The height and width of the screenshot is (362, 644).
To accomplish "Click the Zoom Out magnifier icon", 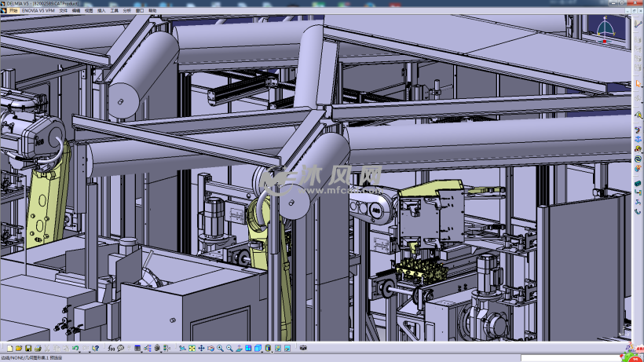I will tap(229, 348).
